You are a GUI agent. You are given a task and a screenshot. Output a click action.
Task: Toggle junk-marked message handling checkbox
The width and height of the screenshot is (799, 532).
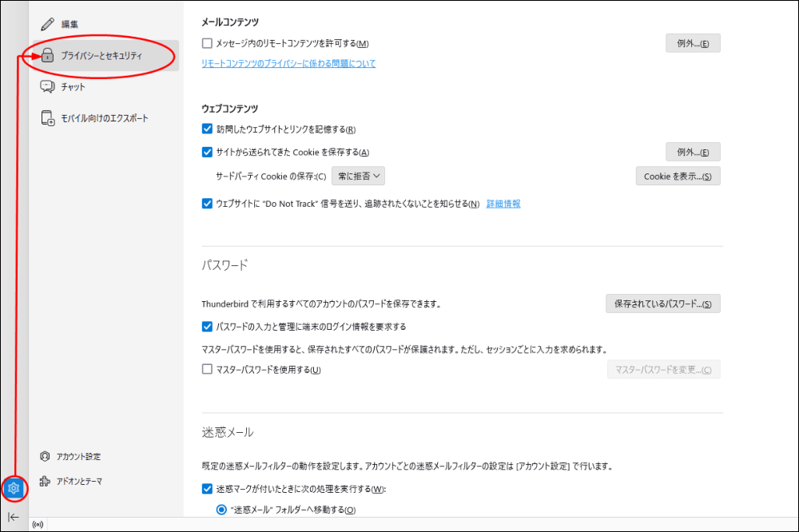click(x=207, y=489)
